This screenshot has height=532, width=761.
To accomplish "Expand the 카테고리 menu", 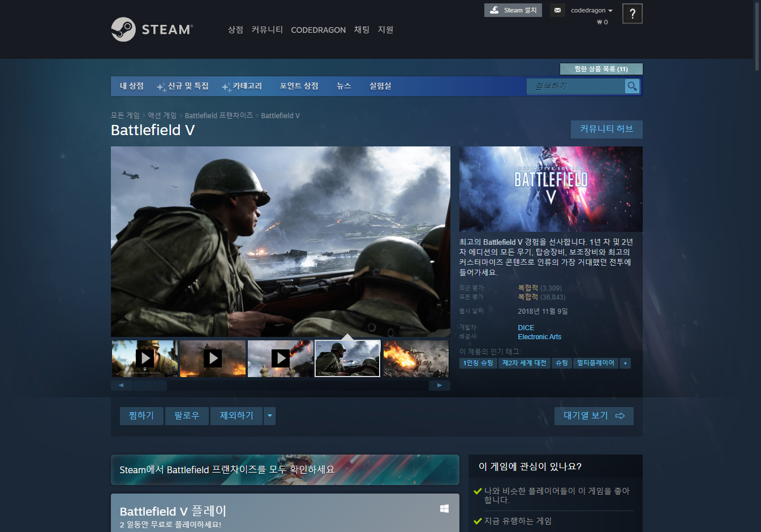I will point(242,86).
